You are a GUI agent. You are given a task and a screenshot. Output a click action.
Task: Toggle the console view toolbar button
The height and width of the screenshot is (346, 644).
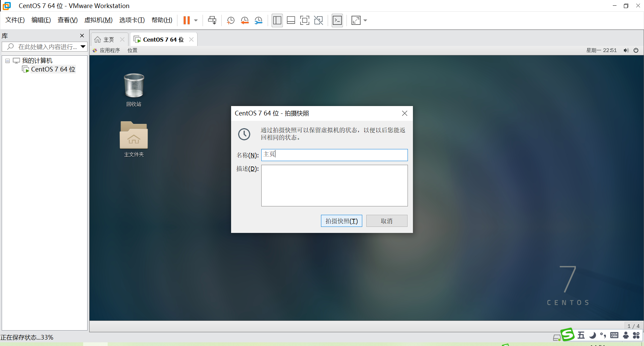pos(337,20)
